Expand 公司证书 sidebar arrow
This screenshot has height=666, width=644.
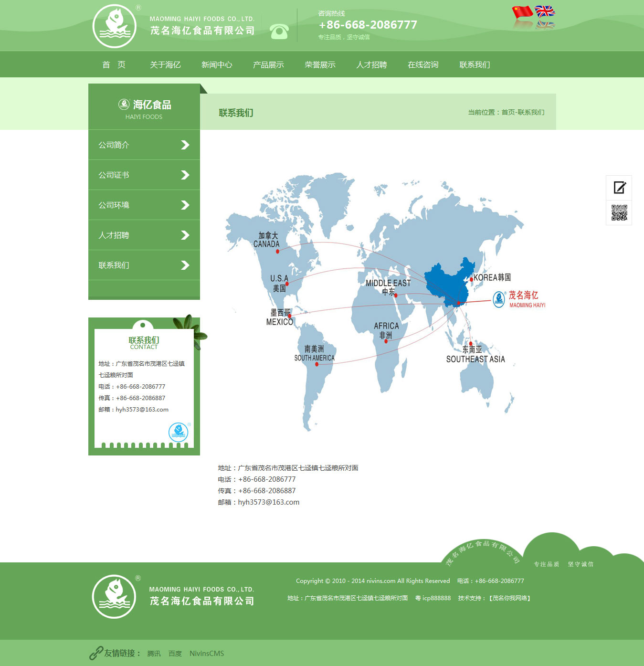point(185,175)
